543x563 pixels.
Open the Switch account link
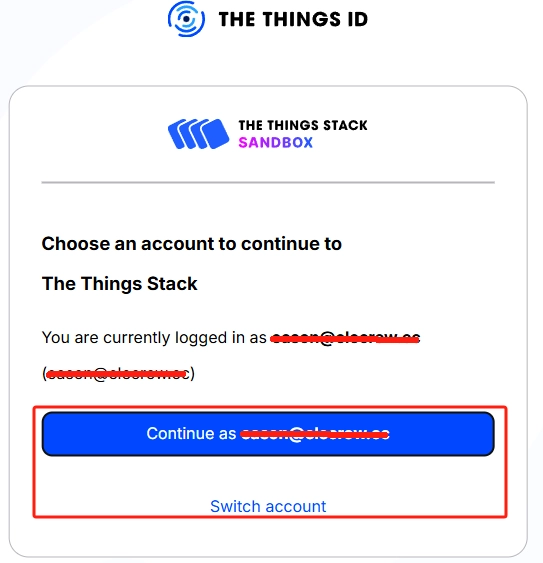(268, 506)
